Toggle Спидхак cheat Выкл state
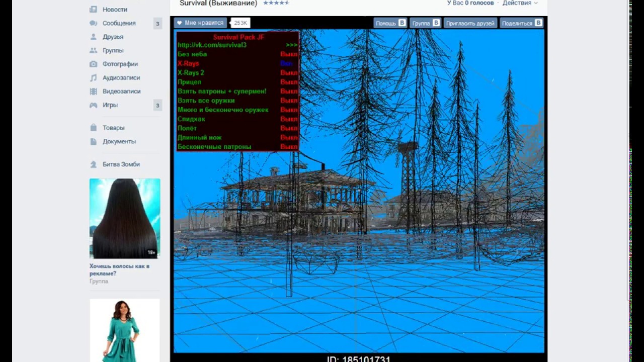The image size is (644, 362). [289, 119]
